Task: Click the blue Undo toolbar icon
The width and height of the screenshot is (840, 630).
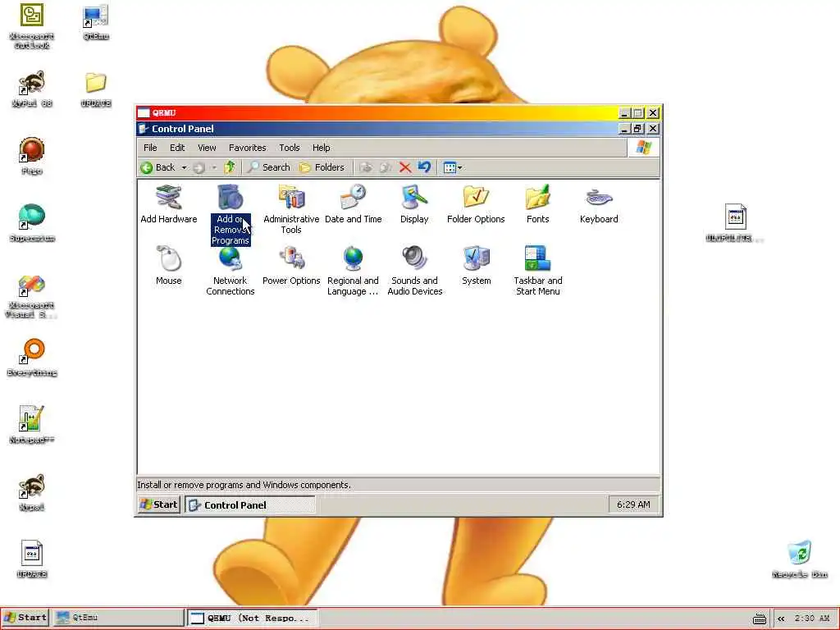Action: pyautogui.click(x=424, y=167)
